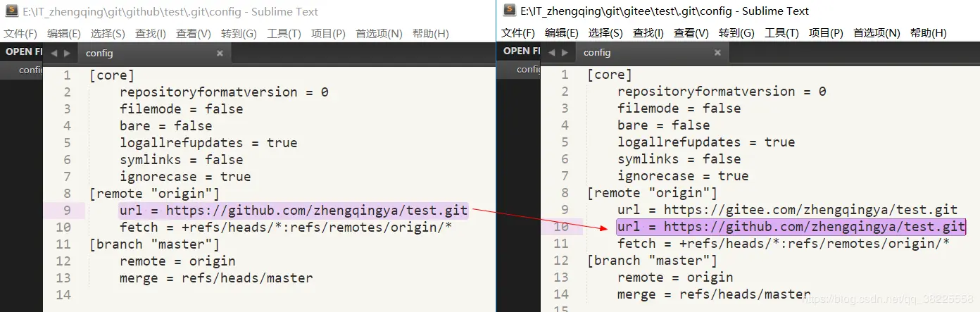
Task: Click highlighted github.com url in gitee window
Action: click(791, 227)
